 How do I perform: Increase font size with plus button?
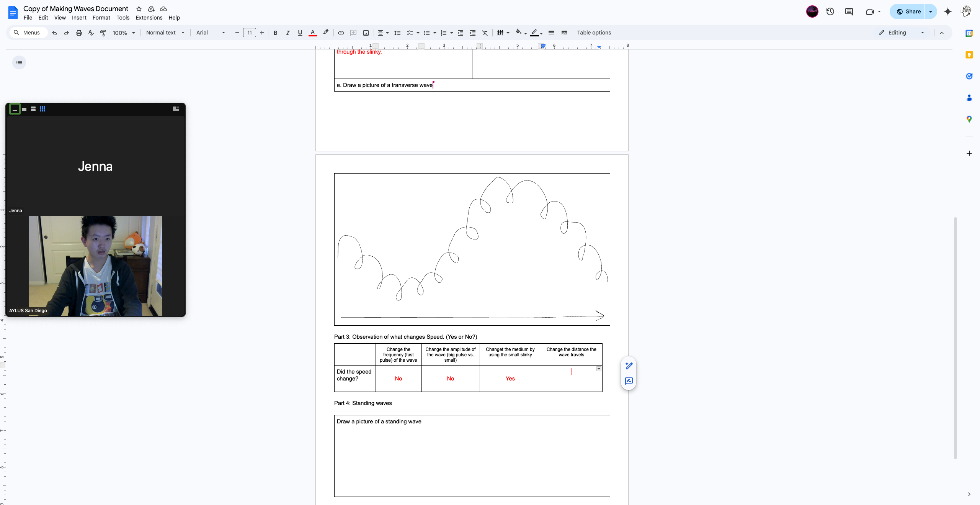click(x=262, y=33)
